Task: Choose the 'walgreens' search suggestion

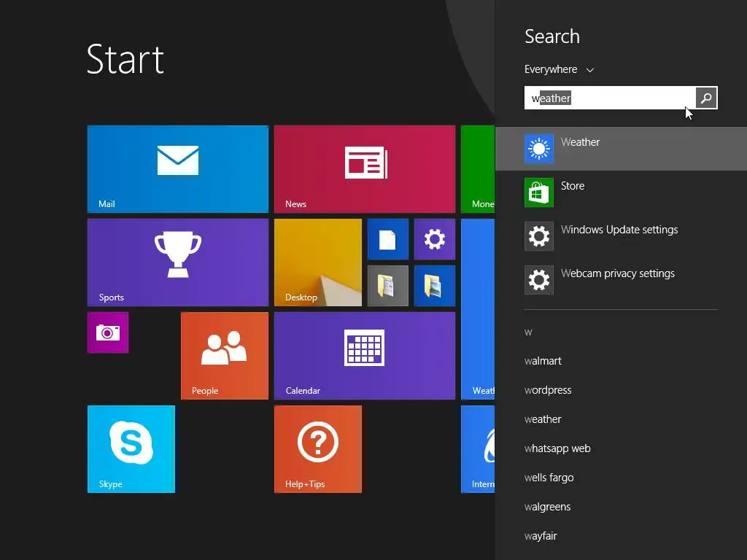Action: tap(547, 507)
